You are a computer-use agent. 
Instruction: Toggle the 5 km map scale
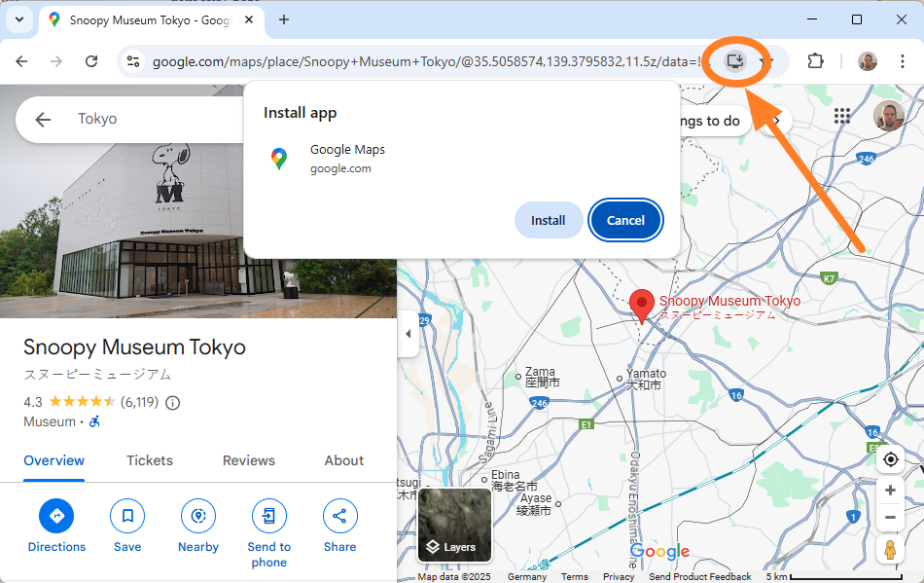pyautogui.click(x=834, y=576)
